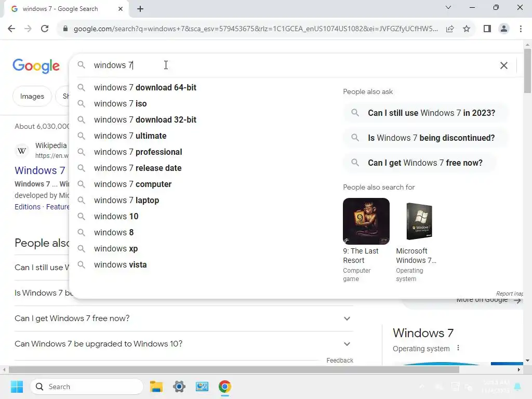
Task: Click the Feedback link below questions
Action: click(340, 361)
